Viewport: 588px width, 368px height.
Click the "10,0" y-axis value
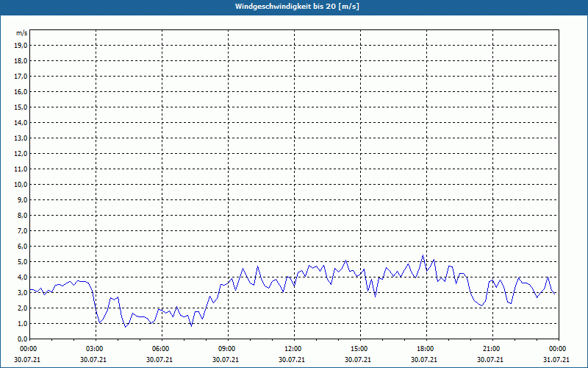(x=21, y=185)
